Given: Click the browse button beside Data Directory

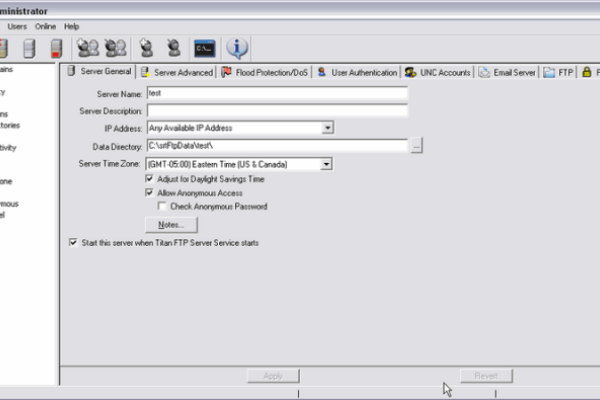Looking at the screenshot, I should [417, 146].
